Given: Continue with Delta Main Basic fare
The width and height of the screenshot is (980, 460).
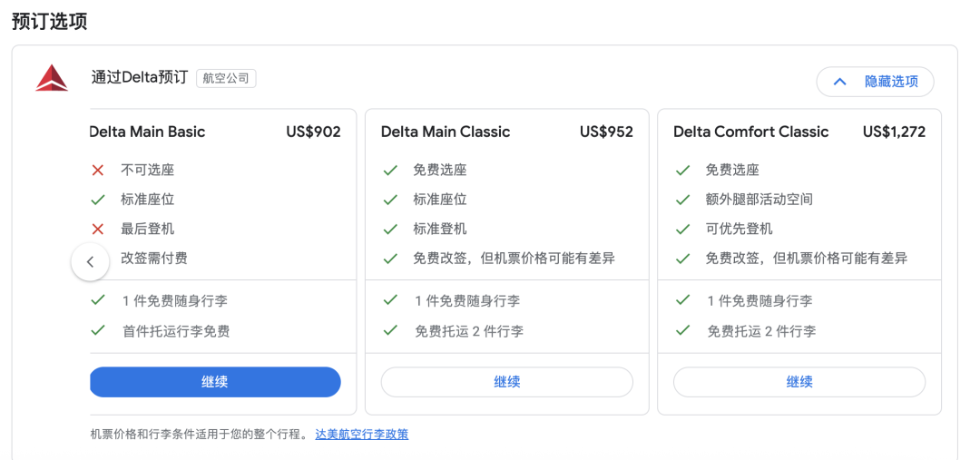Looking at the screenshot, I should [215, 382].
